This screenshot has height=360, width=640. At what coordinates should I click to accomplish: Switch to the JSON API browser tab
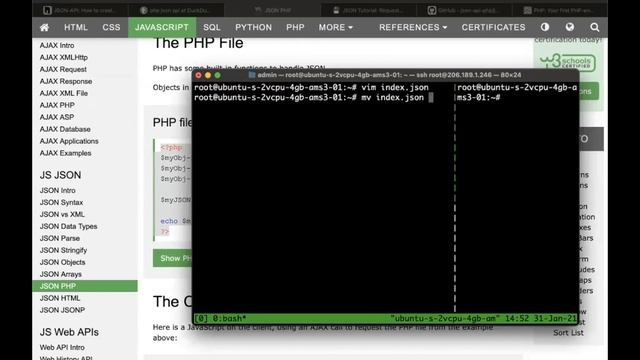[x=81, y=10]
